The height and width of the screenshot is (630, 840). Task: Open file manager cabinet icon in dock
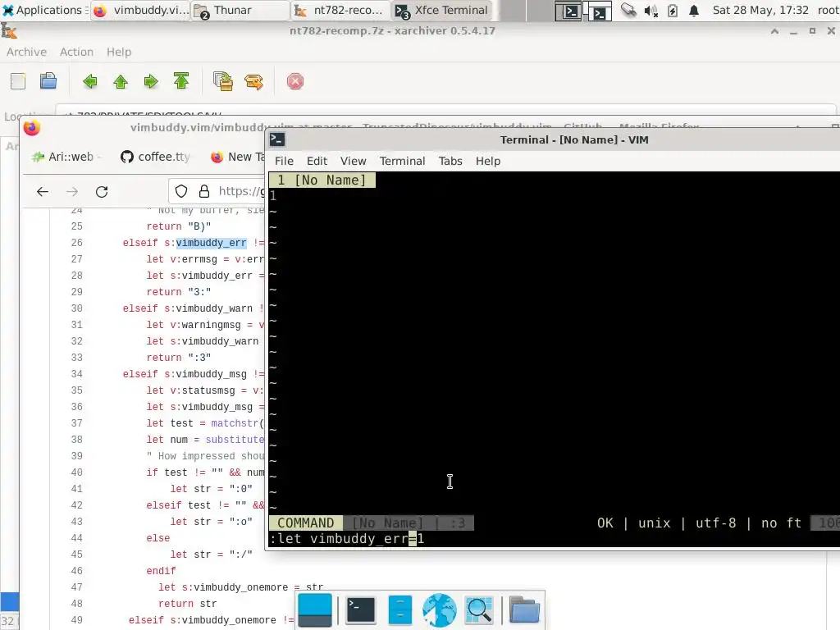click(399, 610)
